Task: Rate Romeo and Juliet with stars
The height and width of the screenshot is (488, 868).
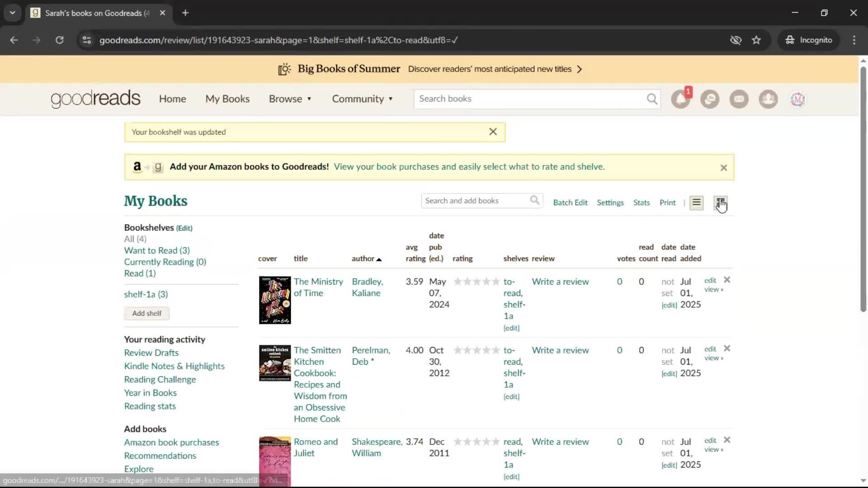Action: pyautogui.click(x=476, y=441)
